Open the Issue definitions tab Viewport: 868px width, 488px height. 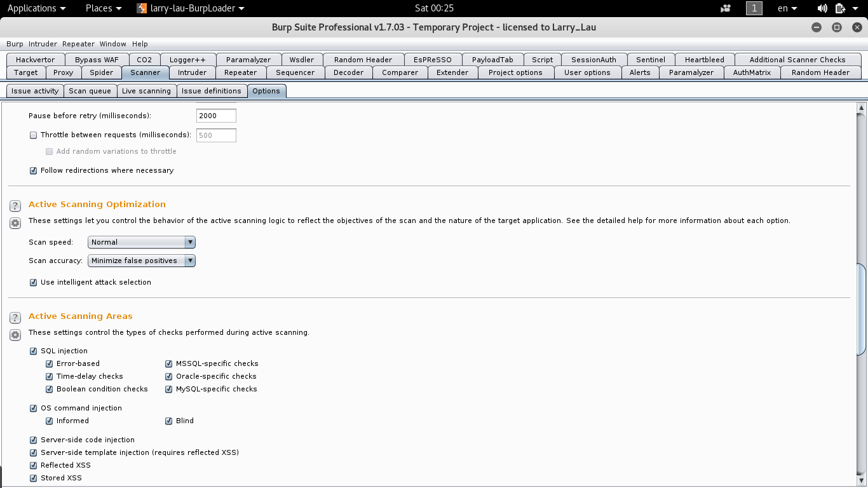pyautogui.click(x=212, y=91)
